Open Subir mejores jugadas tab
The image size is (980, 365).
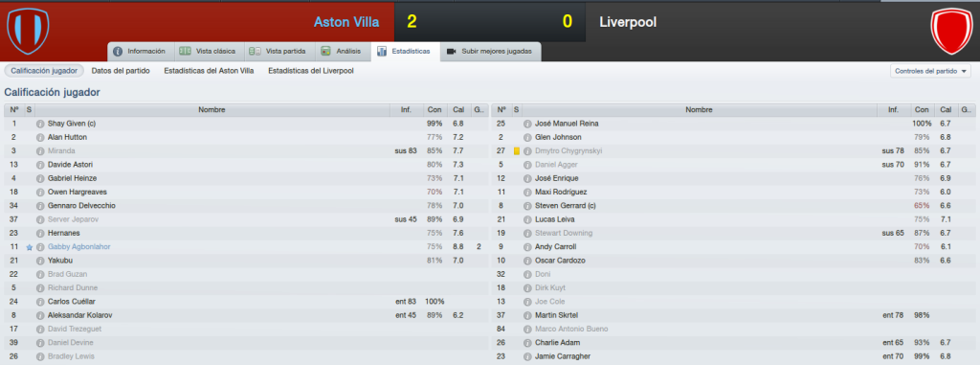coord(491,52)
